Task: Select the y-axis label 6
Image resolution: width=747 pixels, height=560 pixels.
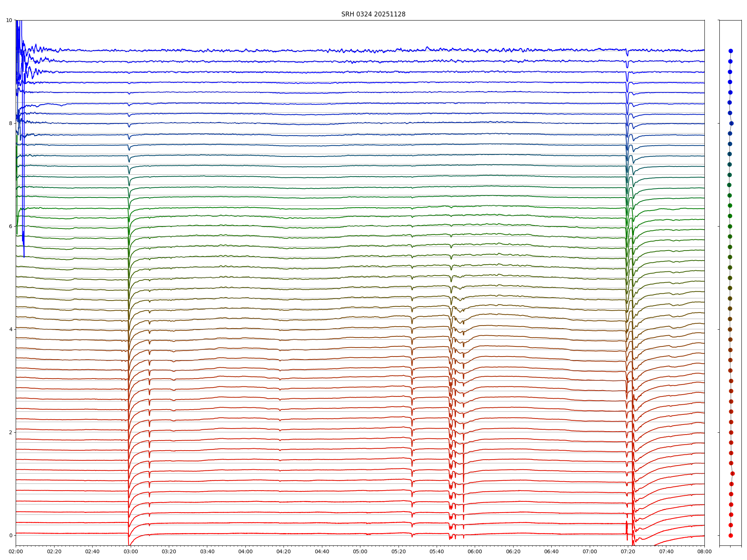Action: click(10, 226)
